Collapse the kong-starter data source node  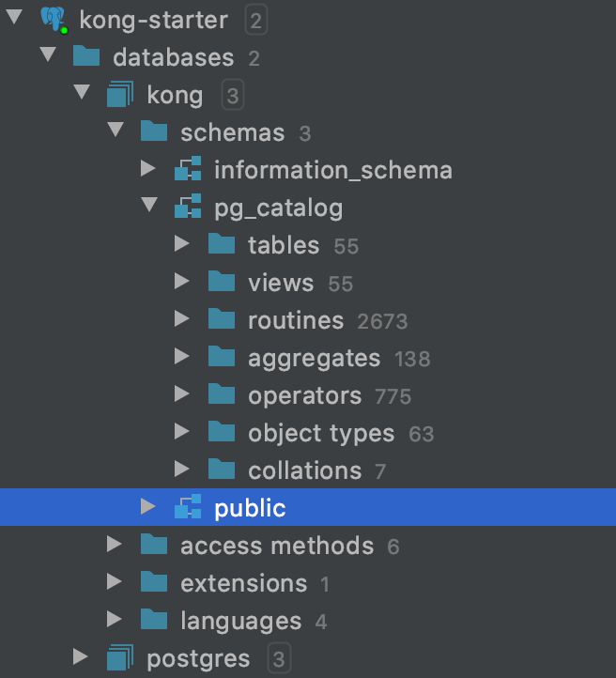point(14,17)
